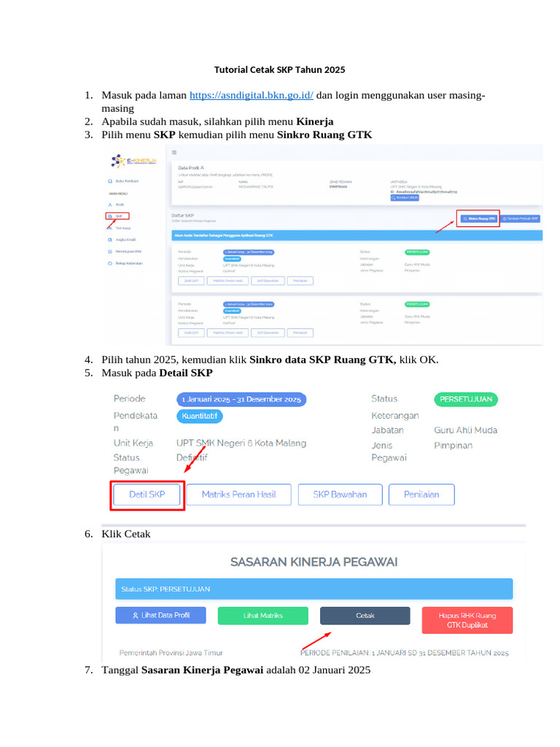Toggle the hamburger menu icon
The image size is (560, 747).
tap(174, 152)
